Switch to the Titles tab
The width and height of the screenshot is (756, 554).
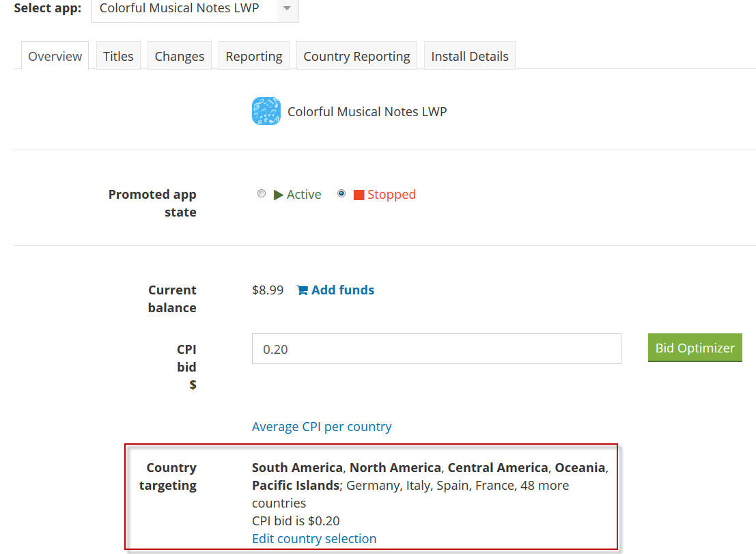118,56
